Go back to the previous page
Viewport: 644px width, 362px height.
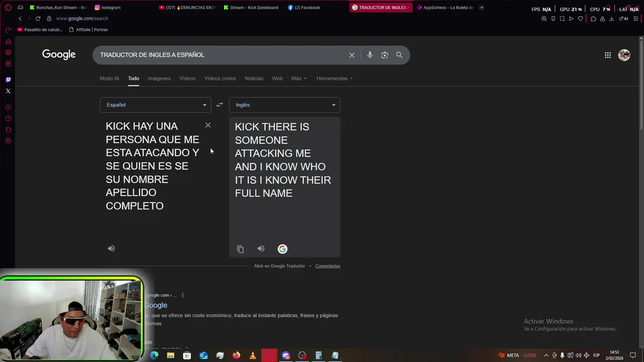(20, 19)
